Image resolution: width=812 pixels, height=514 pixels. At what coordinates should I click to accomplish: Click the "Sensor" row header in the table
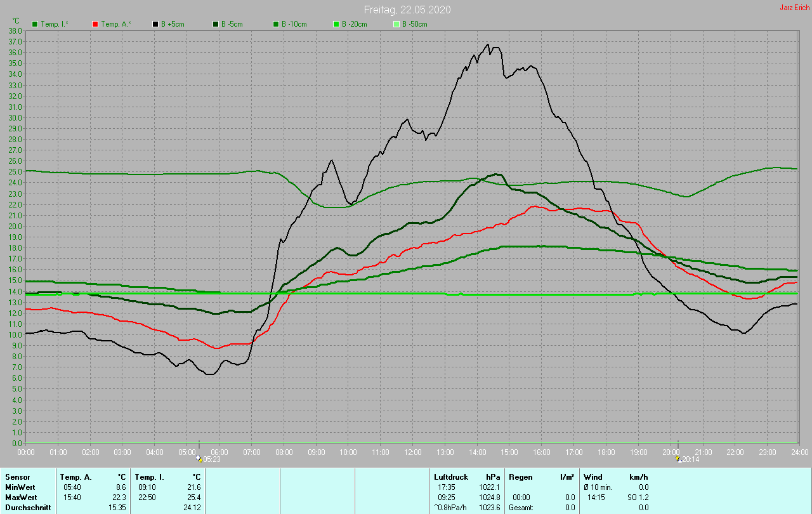[x=18, y=477]
